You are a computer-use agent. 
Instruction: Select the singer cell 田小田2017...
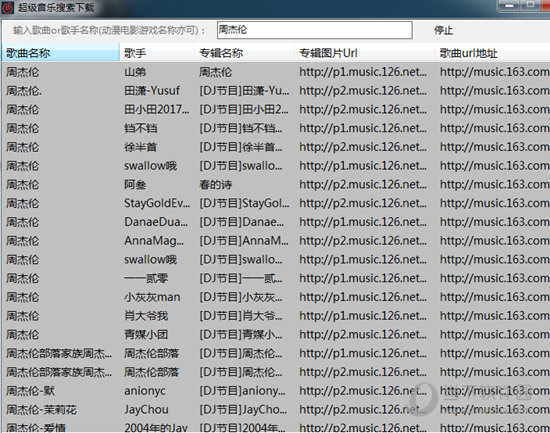[x=156, y=109]
